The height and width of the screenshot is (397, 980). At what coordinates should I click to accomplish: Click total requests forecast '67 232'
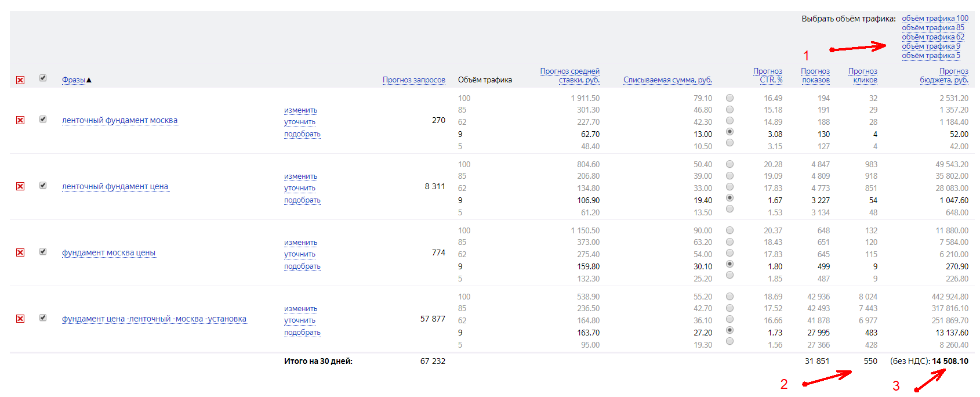tap(433, 361)
